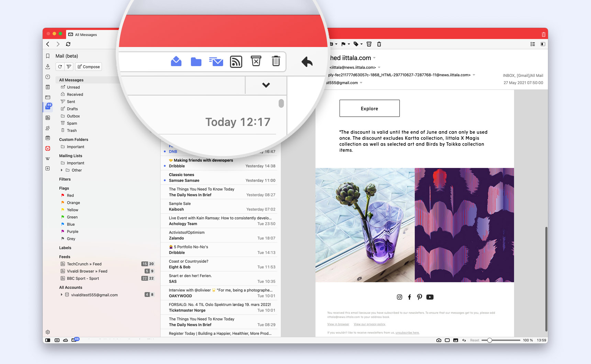Open the Contacts panel icon
The width and height of the screenshot is (591, 364).
[48, 128]
